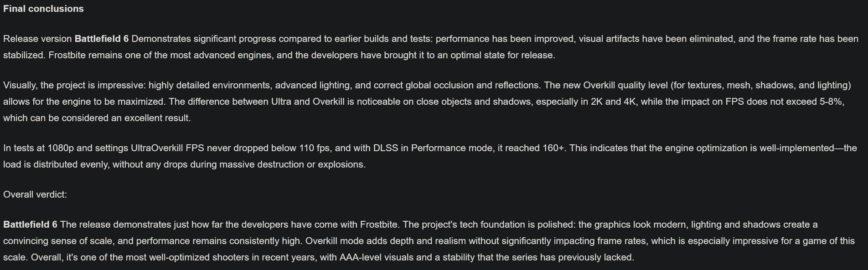The height and width of the screenshot is (270, 868).
Task: Click the "Final conclusions" heading
Action: pos(43,9)
